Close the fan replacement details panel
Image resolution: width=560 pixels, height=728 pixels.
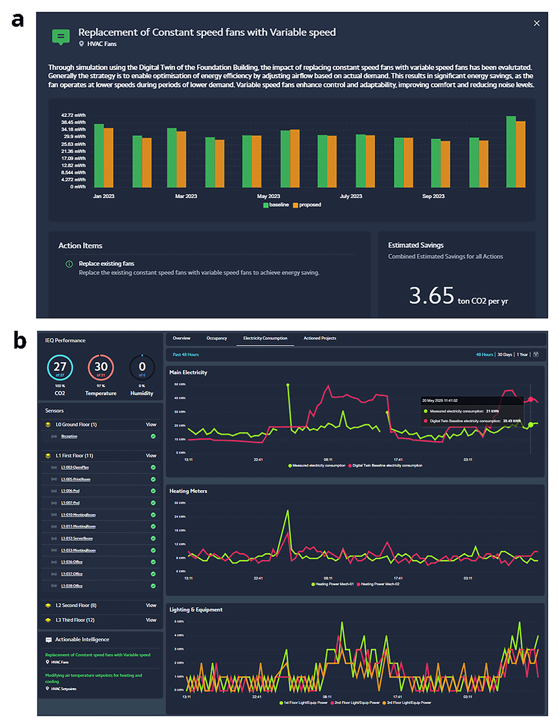536,24
